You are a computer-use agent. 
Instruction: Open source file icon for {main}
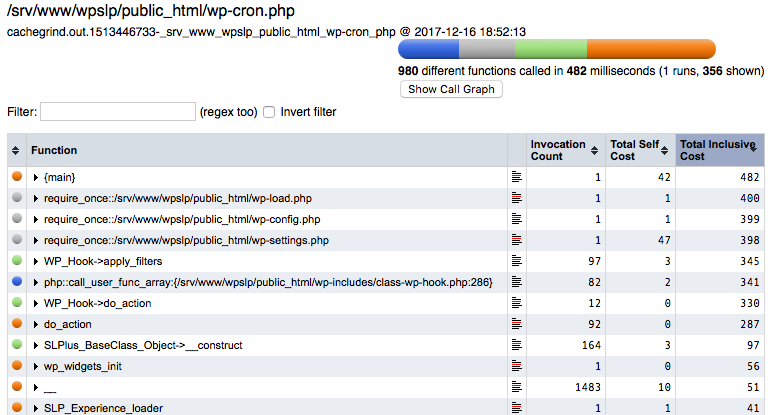(x=516, y=177)
